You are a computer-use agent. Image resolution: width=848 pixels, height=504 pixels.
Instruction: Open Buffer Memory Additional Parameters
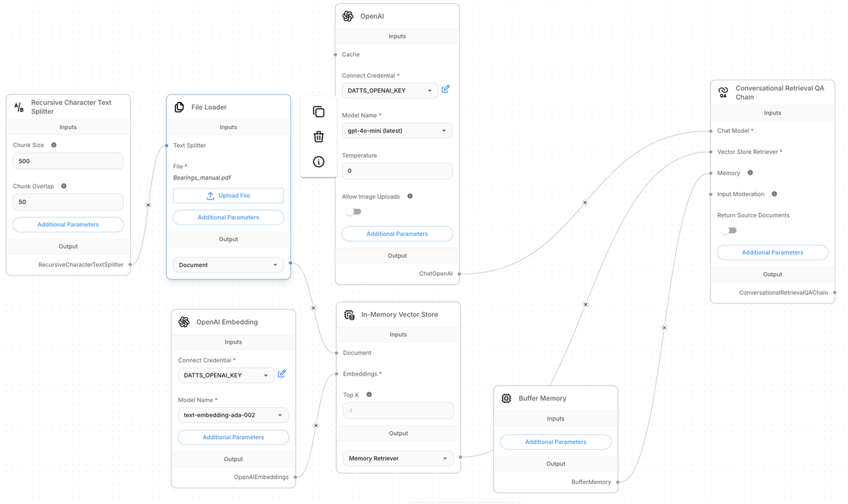[x=556, y=442]
